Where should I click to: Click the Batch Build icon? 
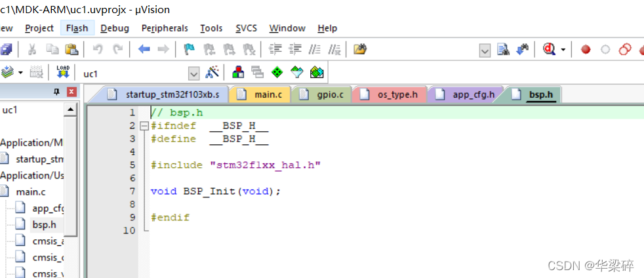pyautogui.click(x=37, y=73)
